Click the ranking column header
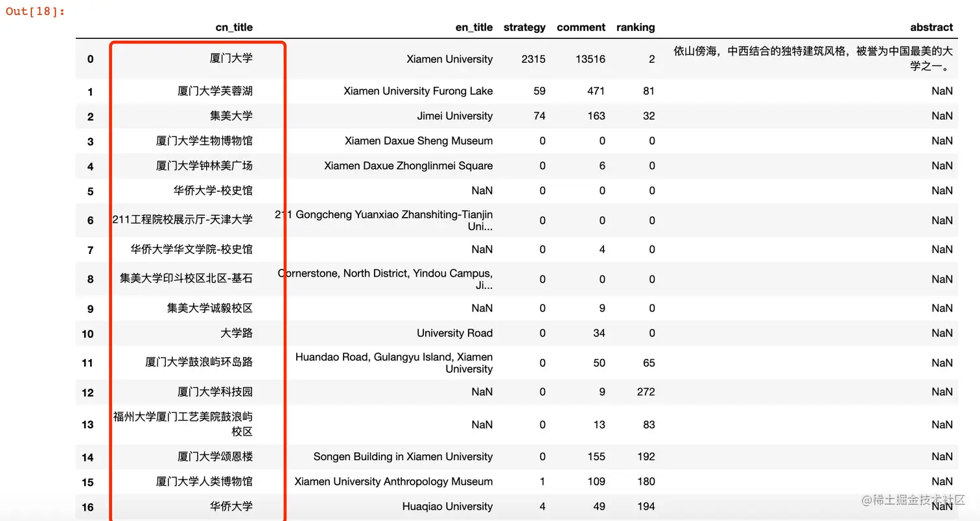 pos(635,27)
